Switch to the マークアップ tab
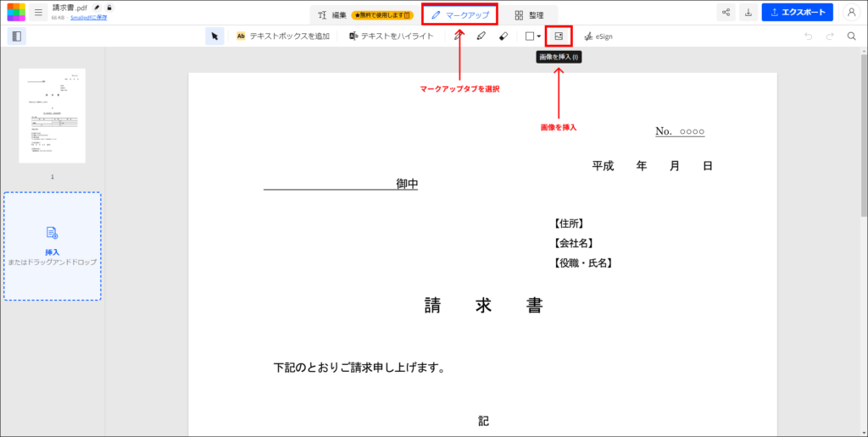This screenshot has width=868, height=437. [460, 15]
